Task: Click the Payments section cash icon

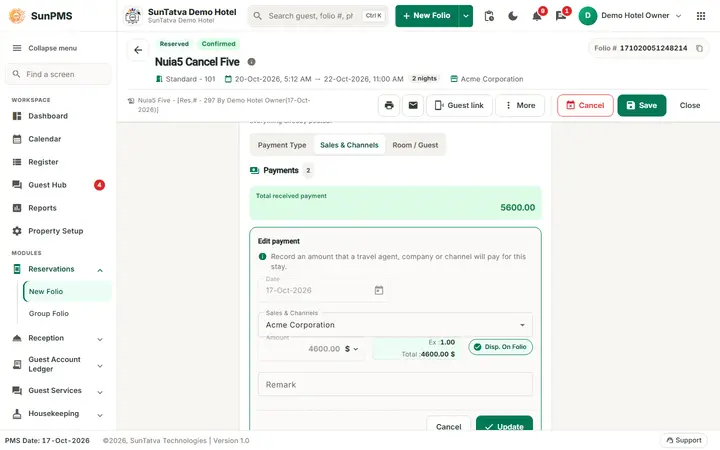Action: pos(254,170)
